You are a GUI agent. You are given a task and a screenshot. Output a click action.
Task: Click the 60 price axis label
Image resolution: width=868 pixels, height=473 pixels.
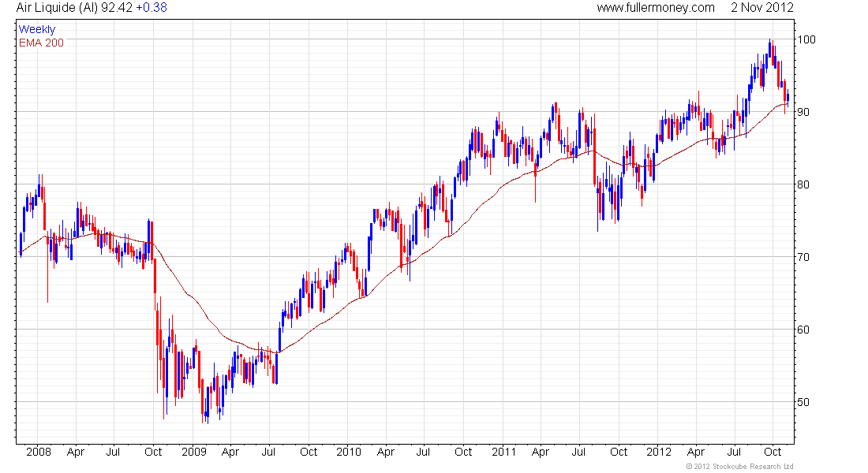click(803, 330)
